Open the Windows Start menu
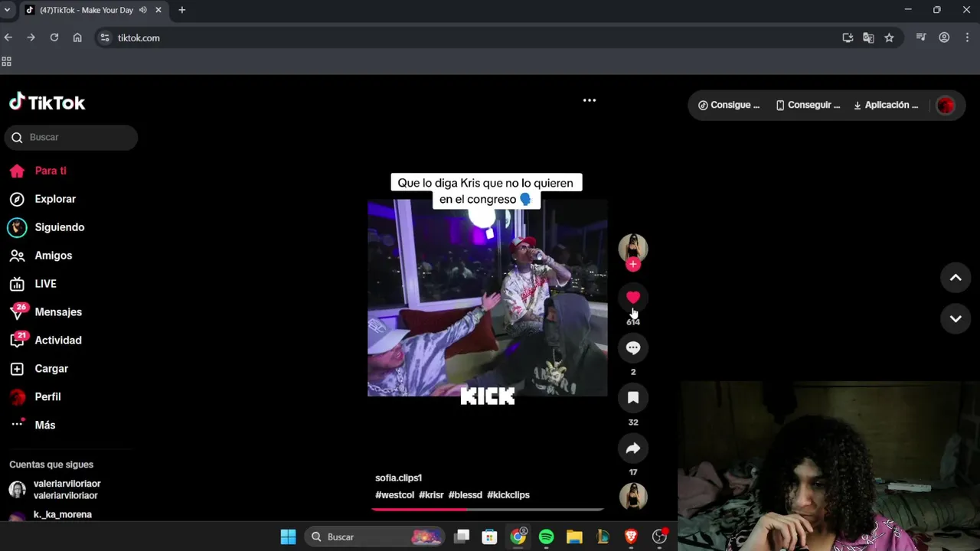The image size is (980, 551). (288, 537)
